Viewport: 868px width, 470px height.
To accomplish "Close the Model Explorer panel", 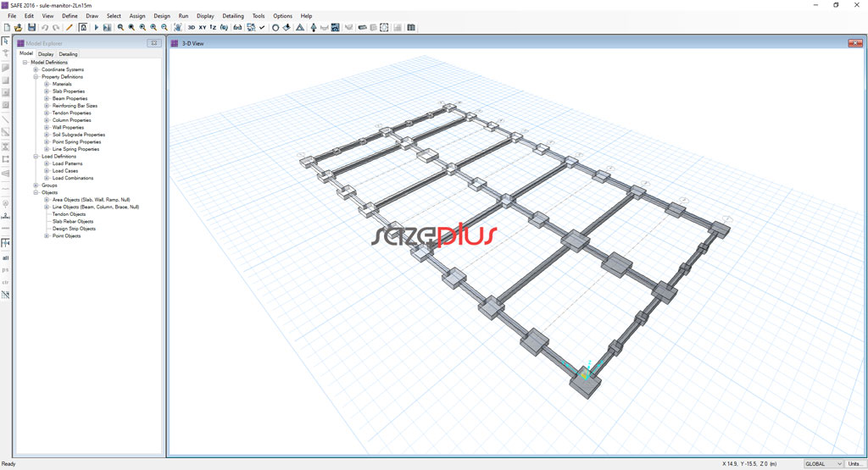I will click(x=154, y=43).
